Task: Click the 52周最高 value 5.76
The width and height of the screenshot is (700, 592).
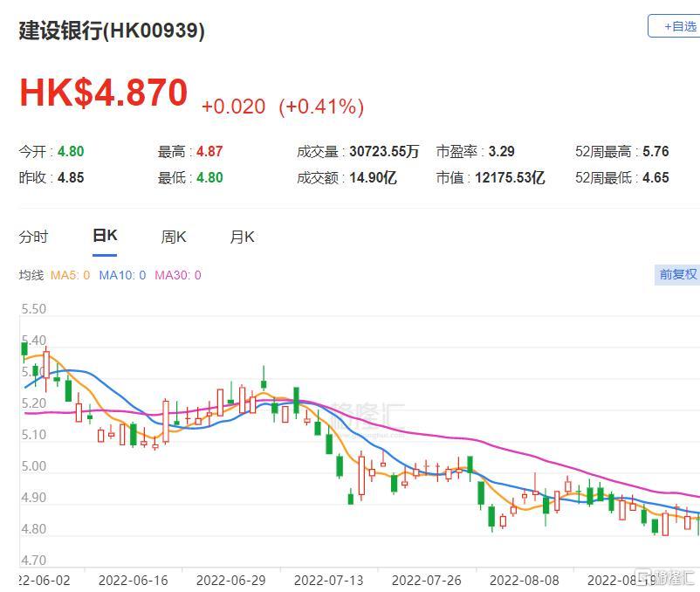Action: click(x=655, y=152)
